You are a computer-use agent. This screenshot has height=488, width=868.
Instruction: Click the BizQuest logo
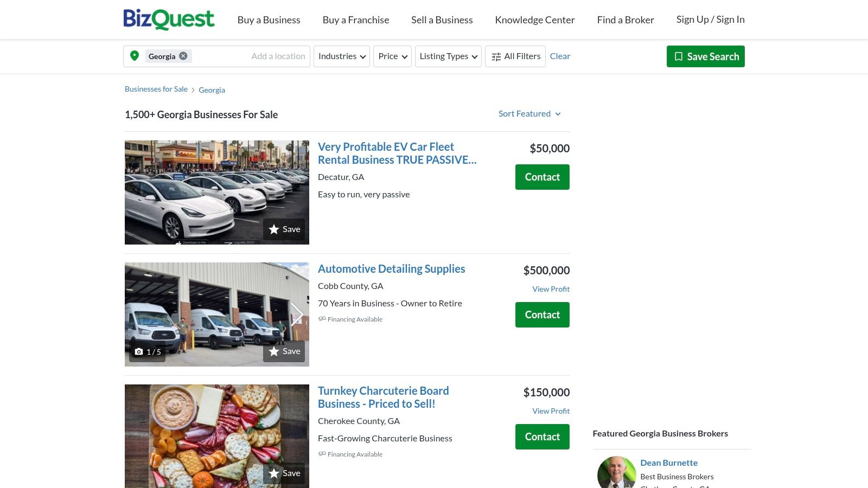point(169,19)
